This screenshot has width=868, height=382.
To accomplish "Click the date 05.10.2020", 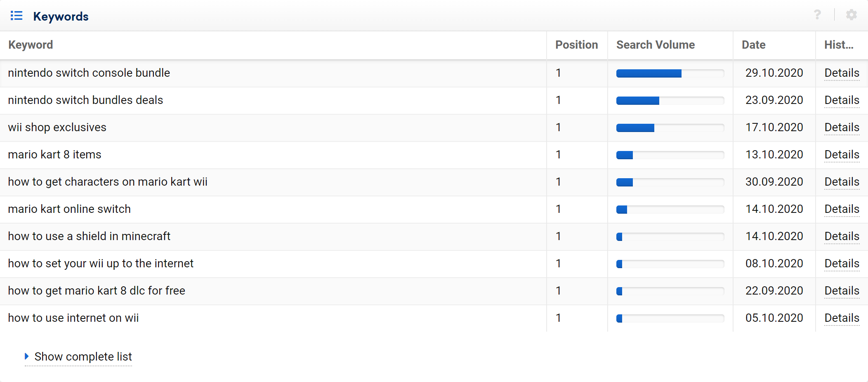I will click(774, 318).
